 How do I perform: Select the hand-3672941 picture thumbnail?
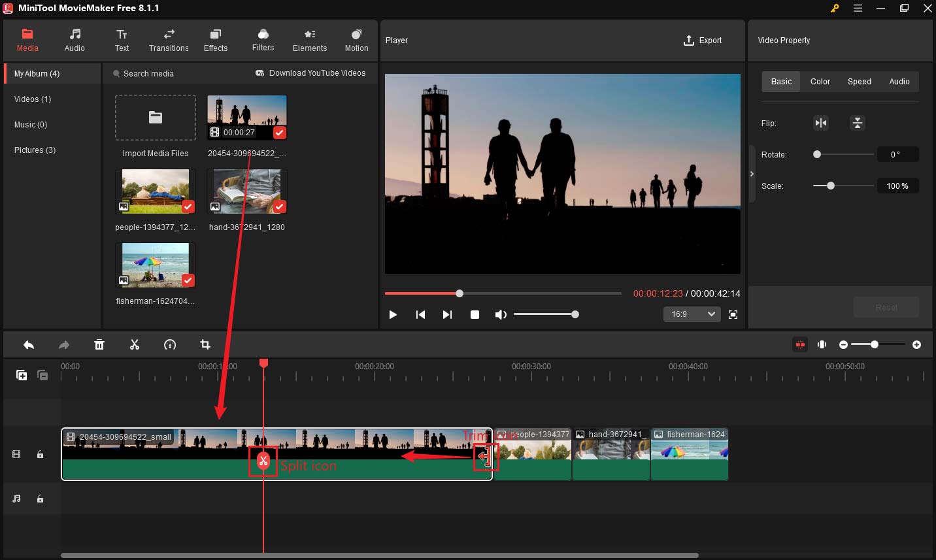click(247, 191)
